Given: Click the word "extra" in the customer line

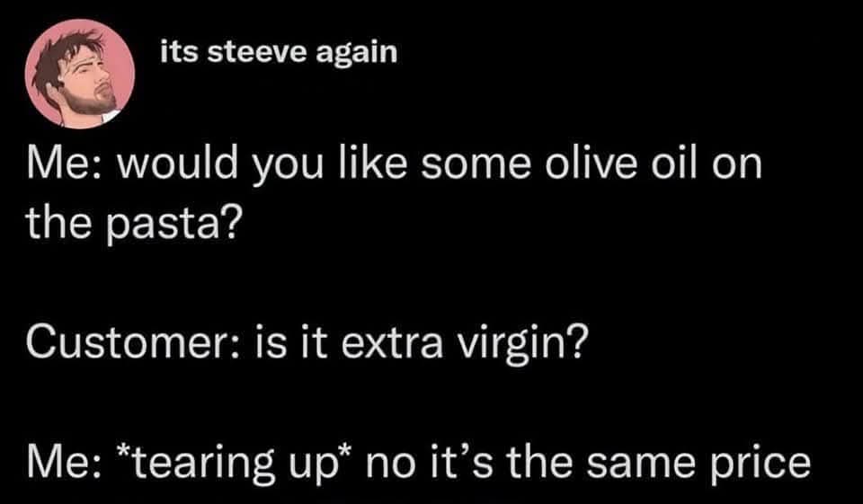Looking at the screenshot, I should [391, 343].
